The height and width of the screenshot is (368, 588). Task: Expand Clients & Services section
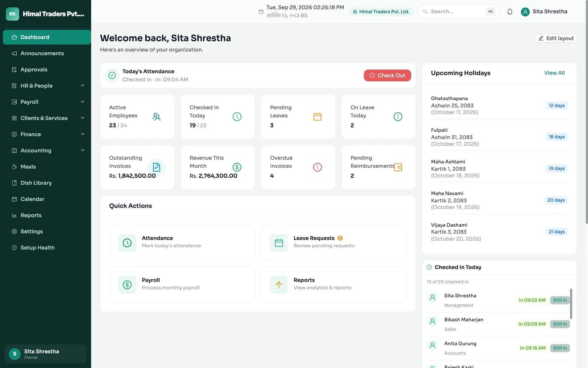(47, 118)
